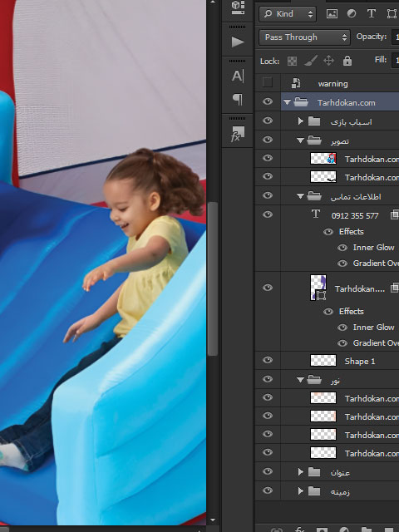Screen dimensions: 399x532
Task: Click the Lock all padlock icon
Action: coord(347,61)
